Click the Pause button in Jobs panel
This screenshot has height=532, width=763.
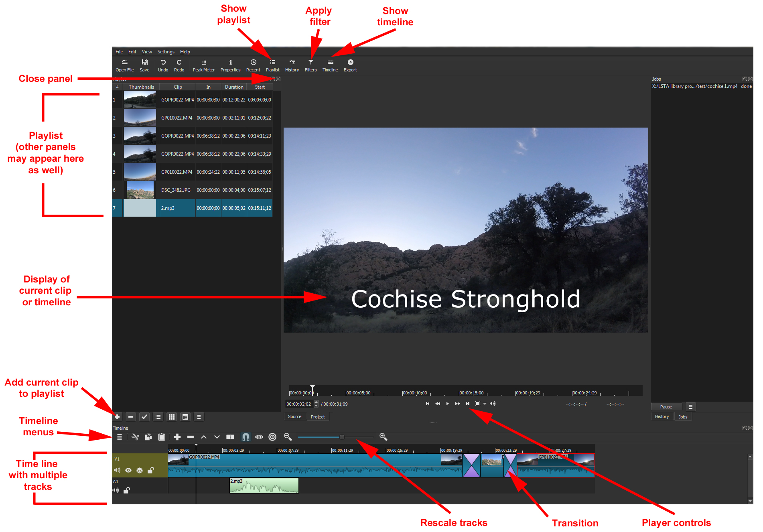click(666, 406)
